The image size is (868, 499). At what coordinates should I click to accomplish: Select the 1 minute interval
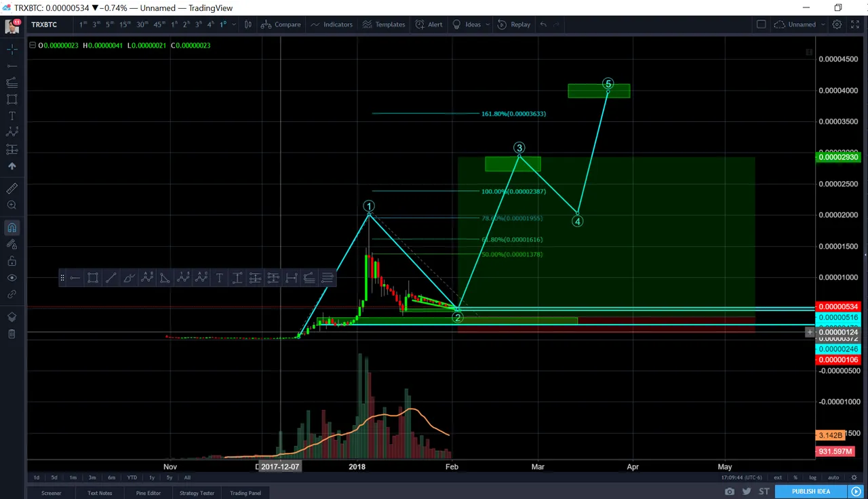tap(83, 24)
